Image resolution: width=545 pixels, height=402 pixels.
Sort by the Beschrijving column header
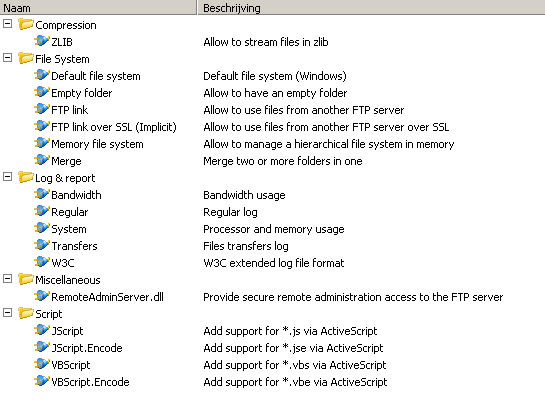371,7
